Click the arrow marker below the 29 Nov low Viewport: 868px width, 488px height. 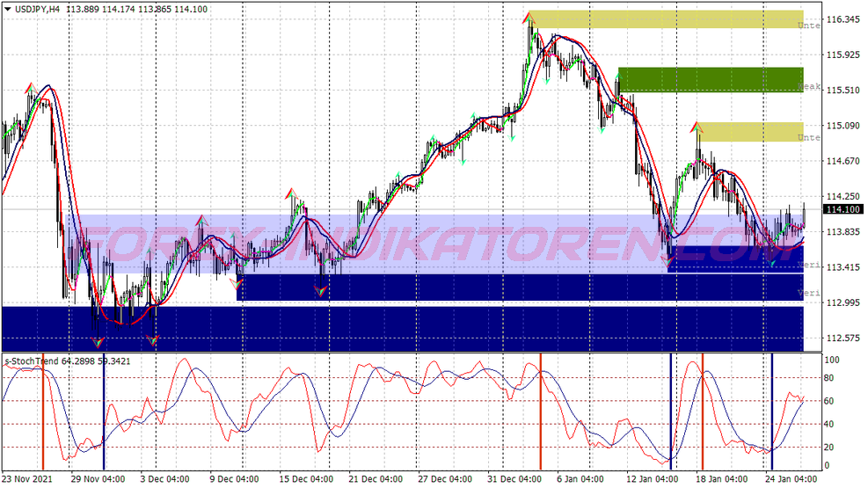click(x=97, y=341)
